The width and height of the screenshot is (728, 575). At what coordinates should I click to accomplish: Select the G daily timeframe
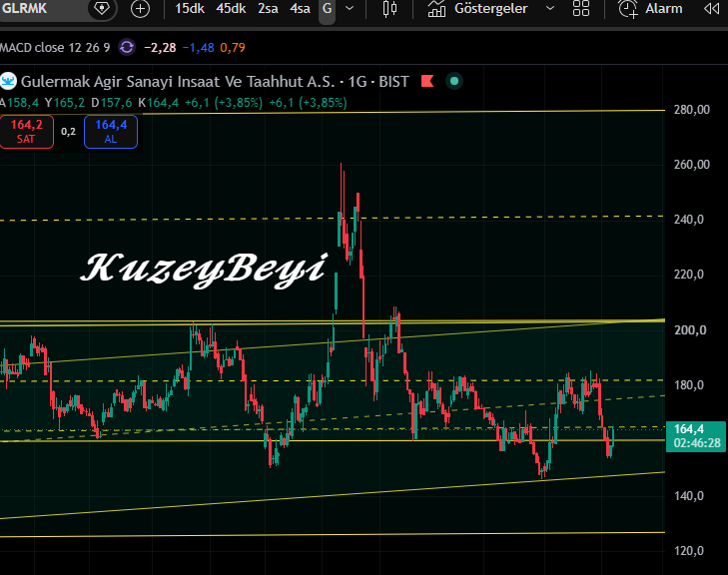(327, 9)
